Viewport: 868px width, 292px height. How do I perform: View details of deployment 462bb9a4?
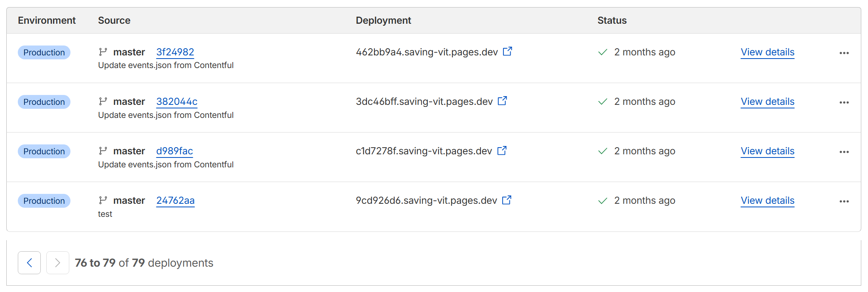(767, 52)
